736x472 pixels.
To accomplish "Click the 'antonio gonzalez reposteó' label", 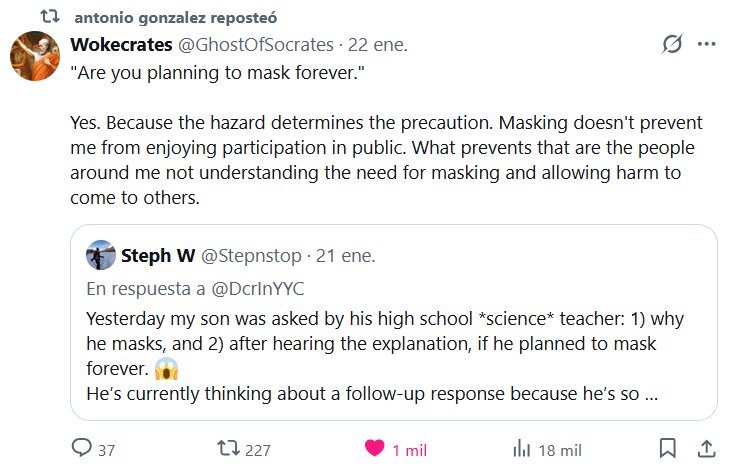I will (x=176, y=18).
